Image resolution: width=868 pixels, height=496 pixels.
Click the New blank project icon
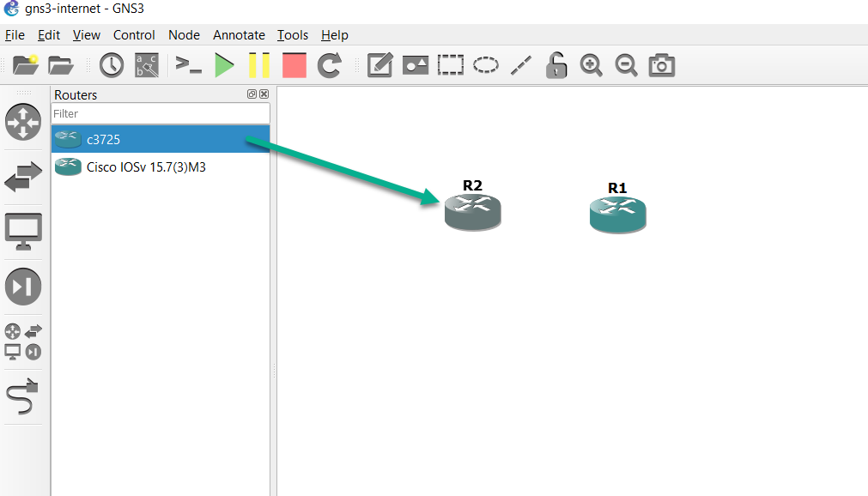tap(26, 65)
